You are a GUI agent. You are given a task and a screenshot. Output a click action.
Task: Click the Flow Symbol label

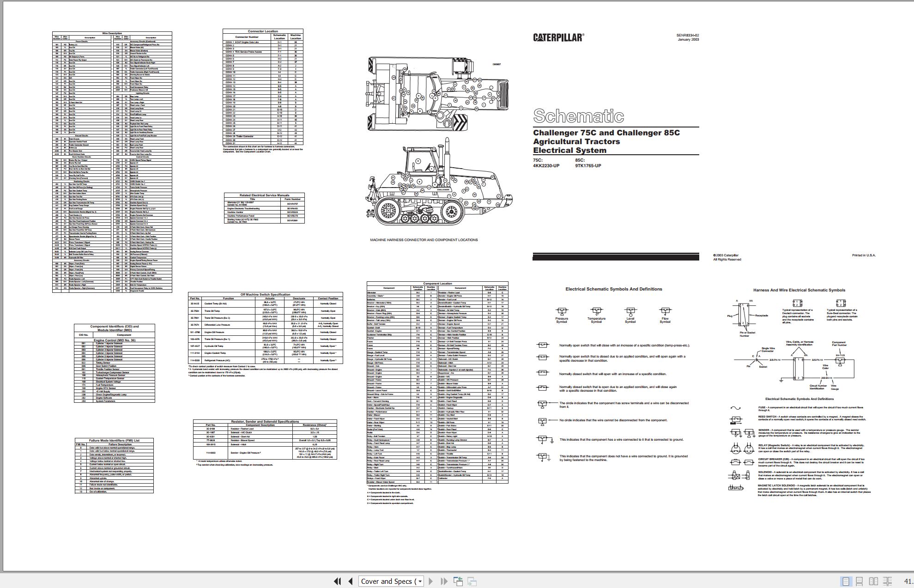[x=665, y=320]
